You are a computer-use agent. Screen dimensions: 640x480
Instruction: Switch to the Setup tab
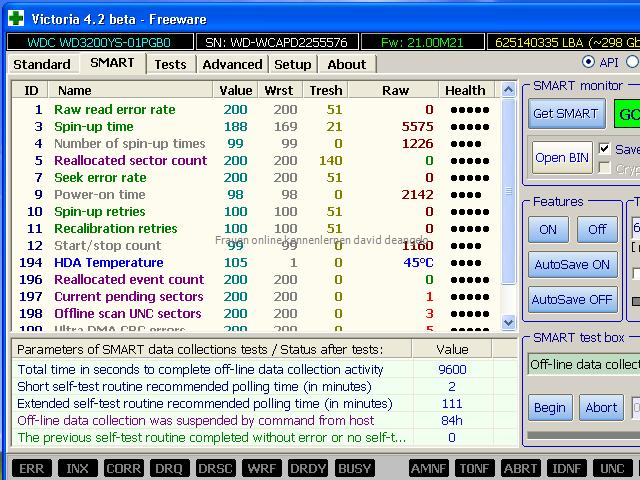(x=293, y=64)
